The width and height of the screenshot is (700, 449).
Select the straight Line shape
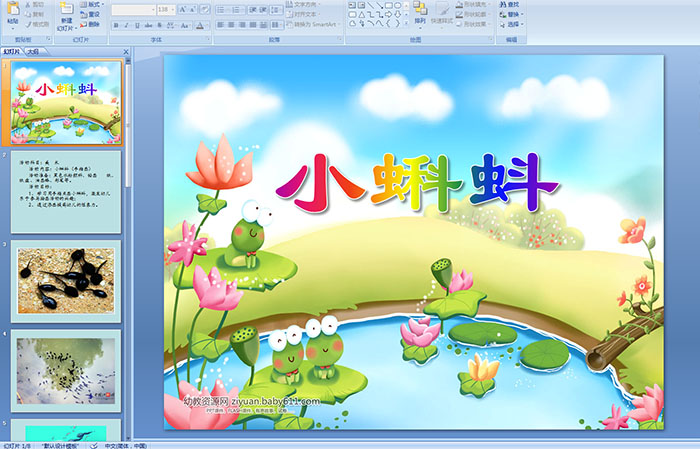pos(371,5)
